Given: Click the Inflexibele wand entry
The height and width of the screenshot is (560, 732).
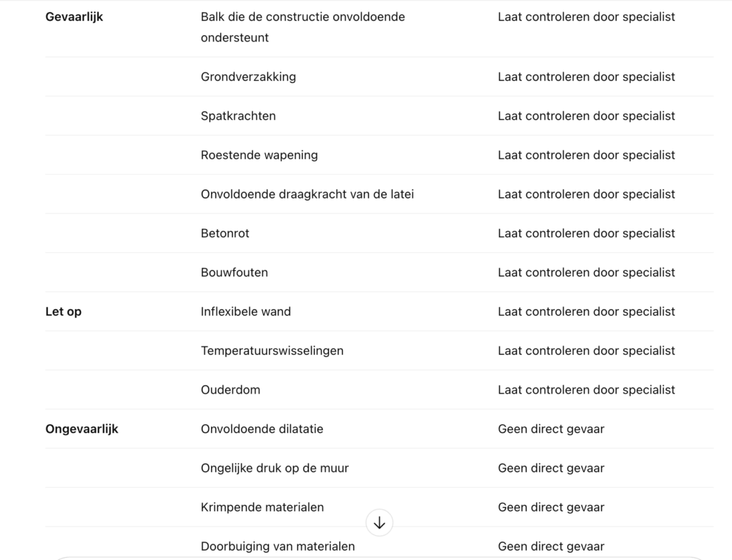Looking at the screenshot, I should pyautogui.click(x=246, y=311).
